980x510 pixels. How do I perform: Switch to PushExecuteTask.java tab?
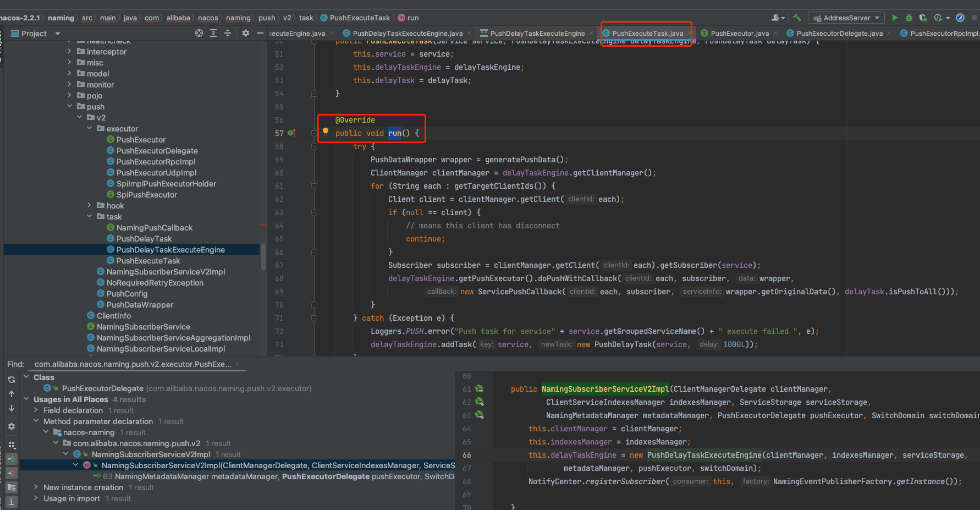pyautogui.click(x=647, y=34)
